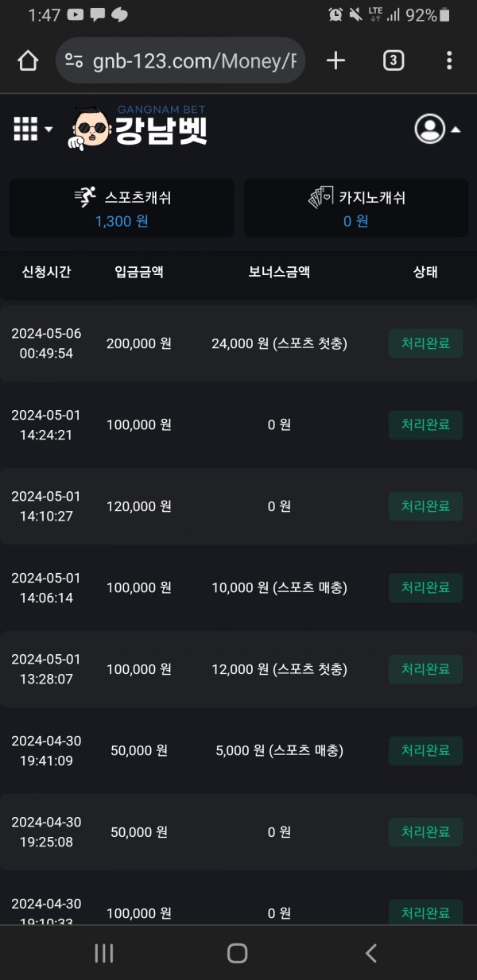
Task: Open a new tab with plus icon
Action: tap(336, 61)
